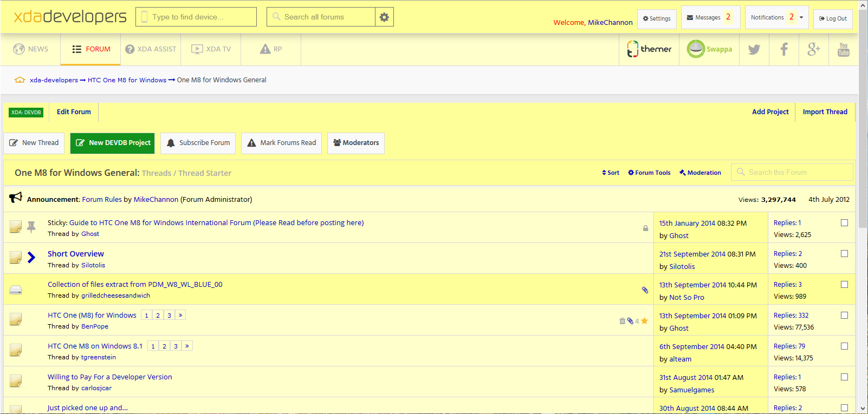Check the Just picked one up thread checkbox
This screenshot has width=868, height=414.
coord(844,408)
